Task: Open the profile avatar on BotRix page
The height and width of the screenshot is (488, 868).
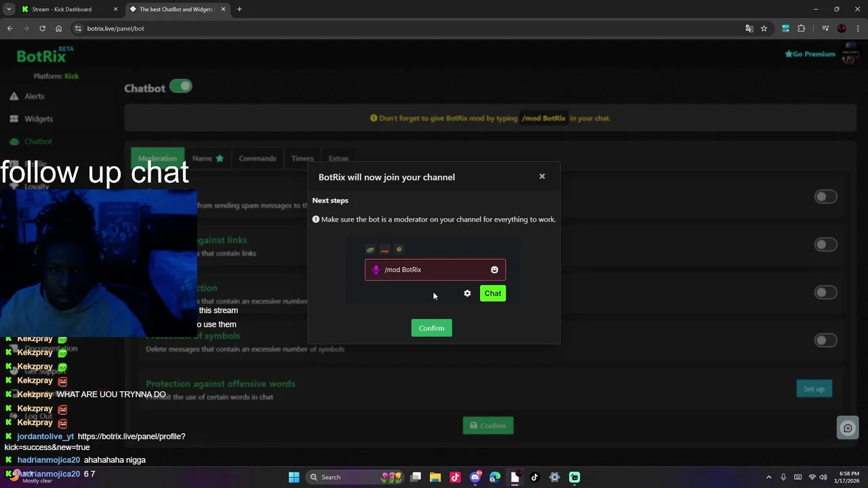Action: point(849,54)
